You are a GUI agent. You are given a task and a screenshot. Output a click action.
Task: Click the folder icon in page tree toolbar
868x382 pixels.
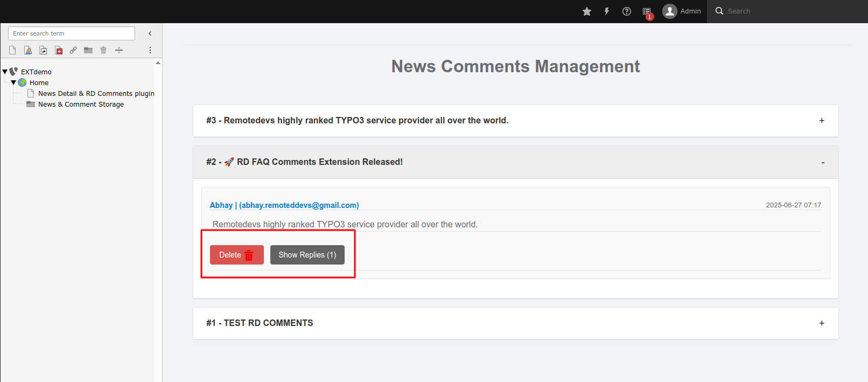(88, 50)
